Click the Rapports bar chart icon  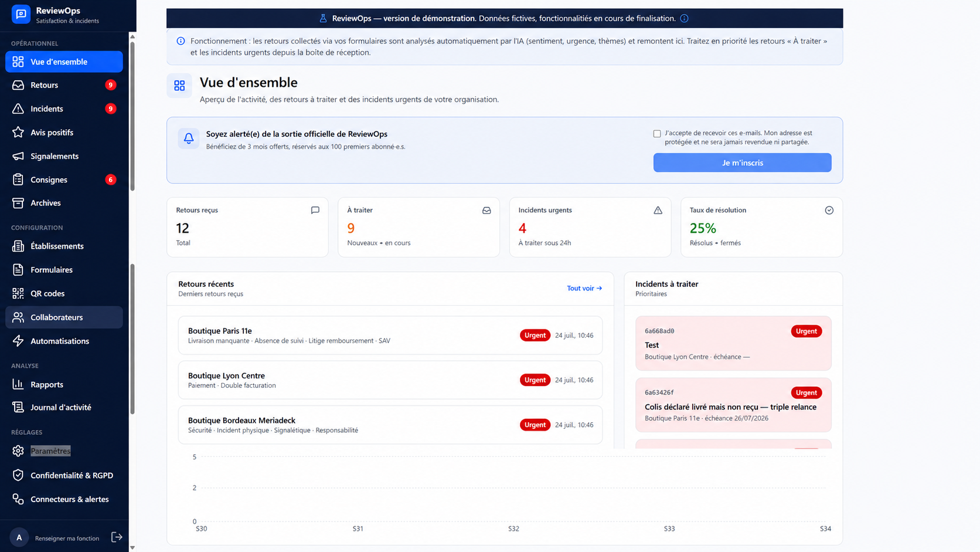coord(18,384)
